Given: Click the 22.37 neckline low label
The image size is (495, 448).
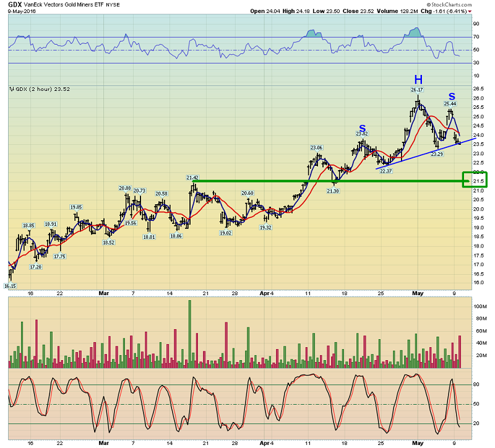Looking at the screenshot, I should (x=385, y=171).
